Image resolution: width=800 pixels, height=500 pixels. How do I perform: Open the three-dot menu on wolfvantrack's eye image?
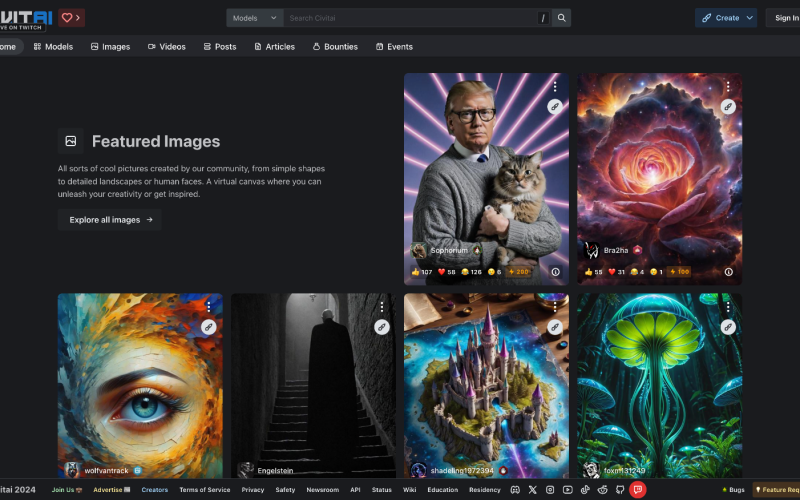[x=209, y=307]
